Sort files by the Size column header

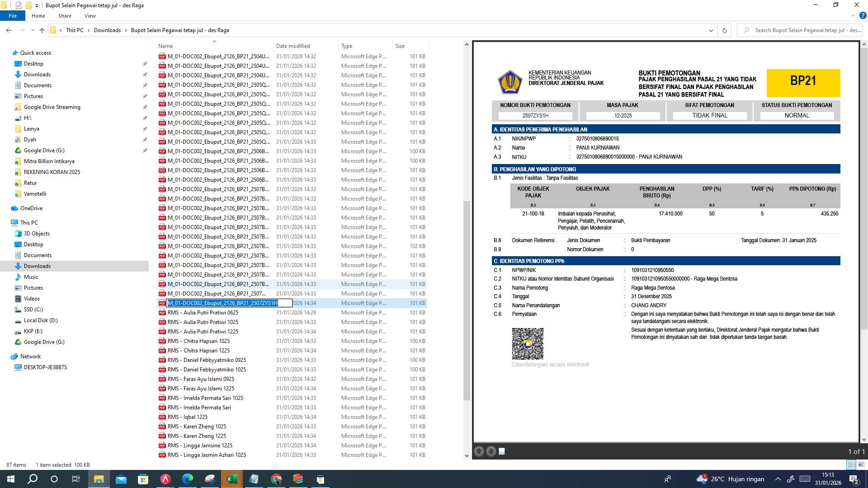coord(399,46)
